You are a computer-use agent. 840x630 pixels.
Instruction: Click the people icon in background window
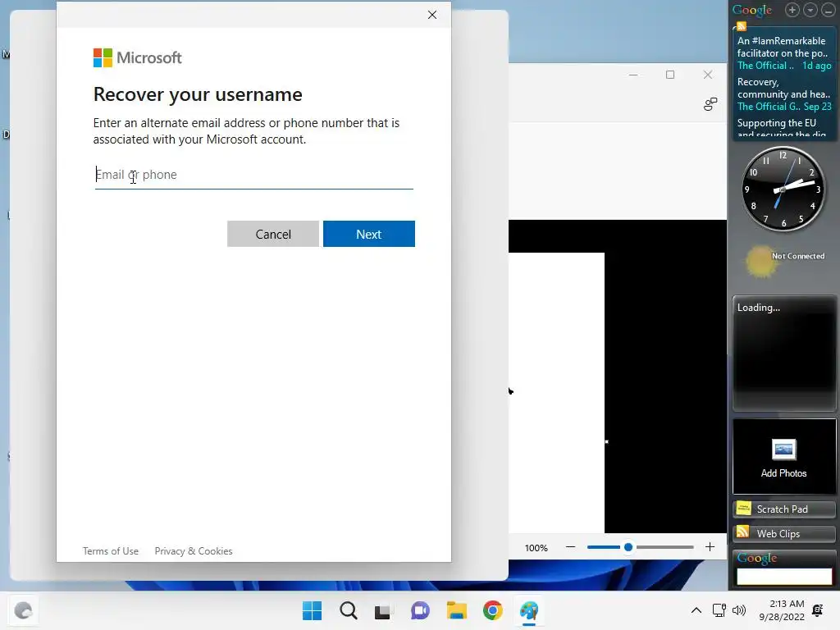point(710,104)
